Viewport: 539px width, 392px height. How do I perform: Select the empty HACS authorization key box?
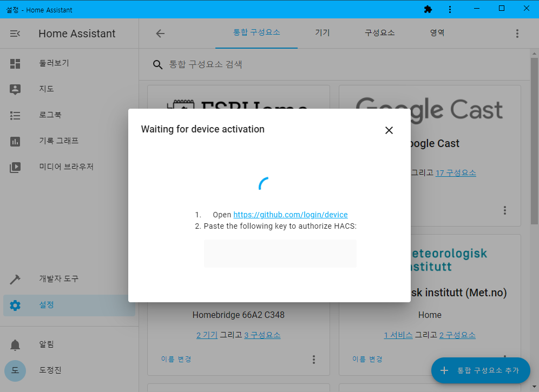[x=280, y=254]
